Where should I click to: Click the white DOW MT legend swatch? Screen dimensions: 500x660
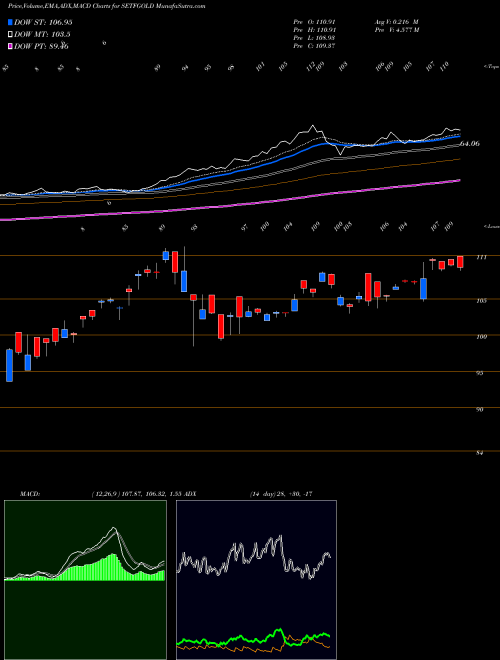pyautogui.click(x=11, y=35)
